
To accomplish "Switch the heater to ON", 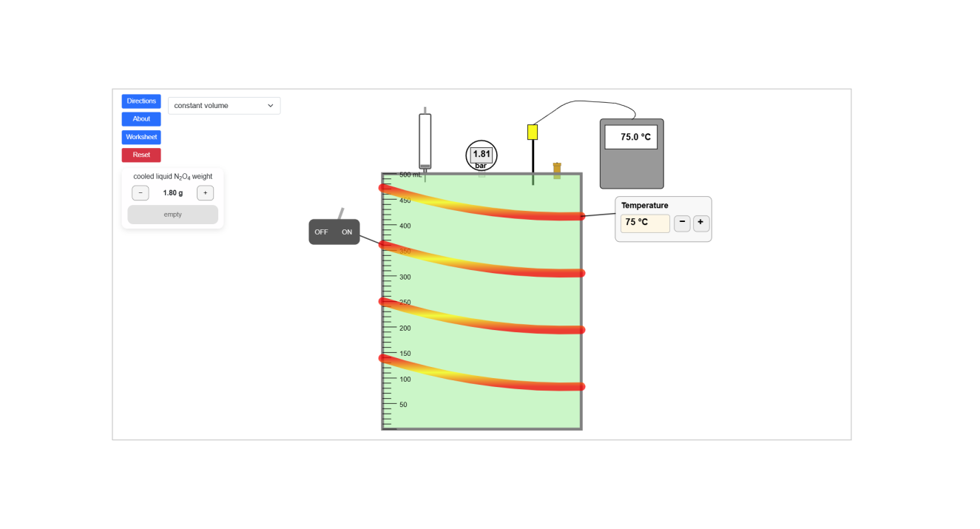I will coord(346,232).
